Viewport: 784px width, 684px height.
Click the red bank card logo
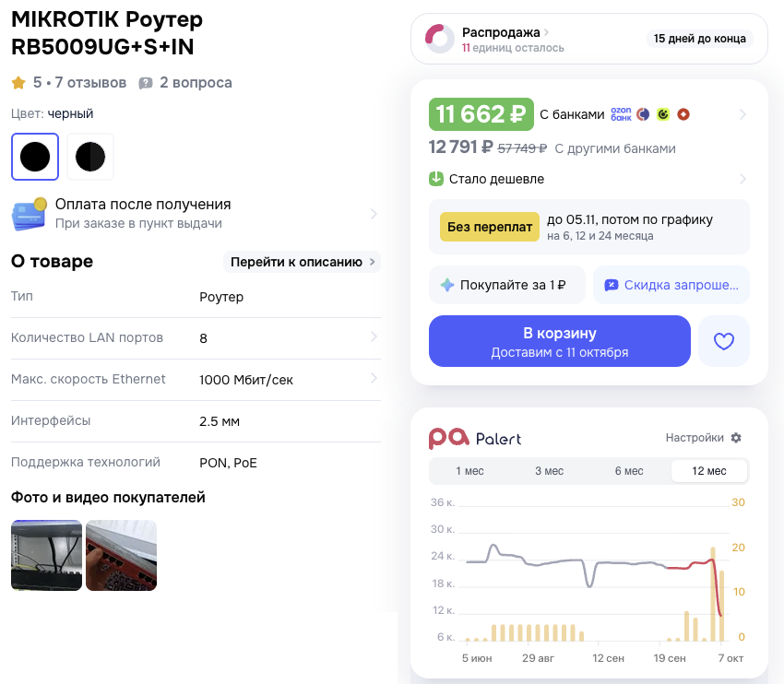click(x=683, y=114)
